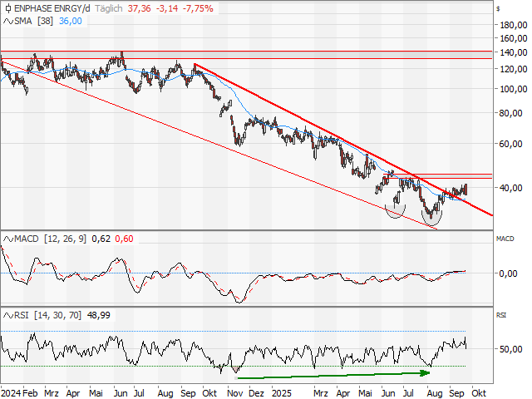Click the wave icon before MACD label
Image resolution: width=532 pixels, height=399 pixels.
pyautogui.click(x=7, y=239)
